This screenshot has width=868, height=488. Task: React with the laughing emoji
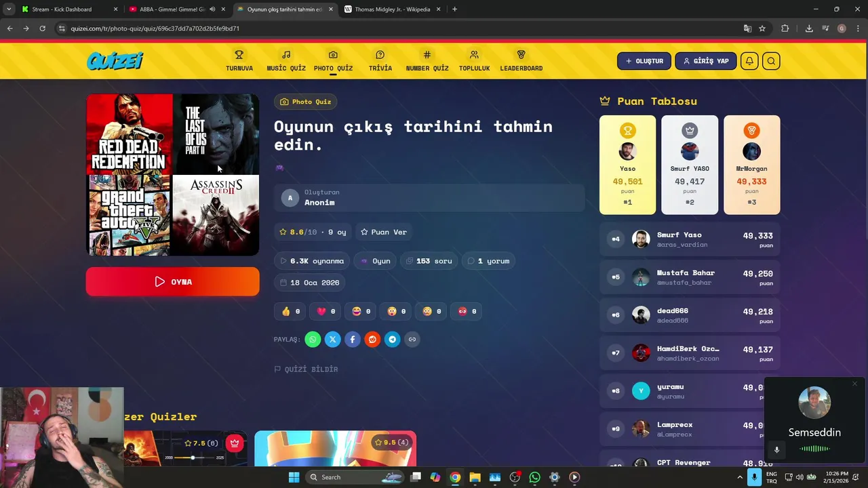click(x=361, y=311)
